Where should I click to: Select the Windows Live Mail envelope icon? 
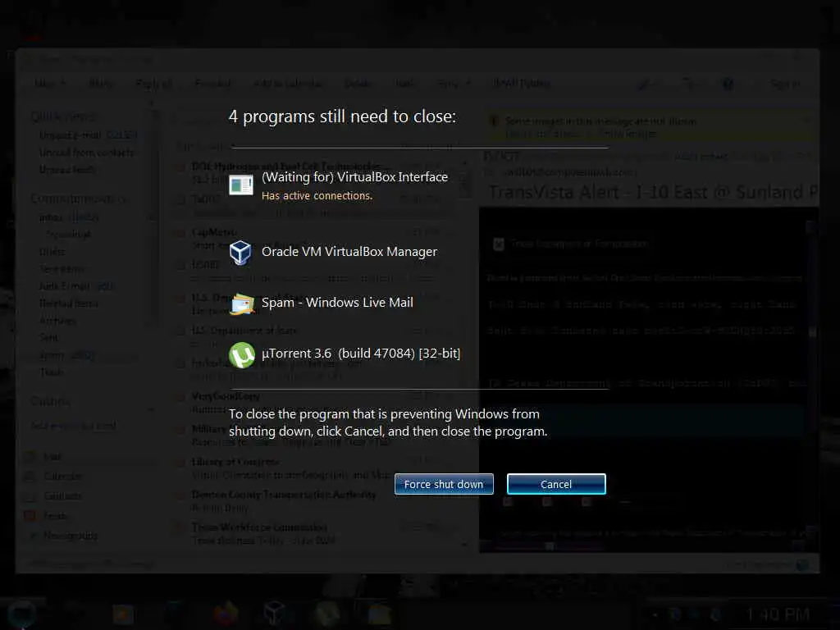tap(242, 304)
